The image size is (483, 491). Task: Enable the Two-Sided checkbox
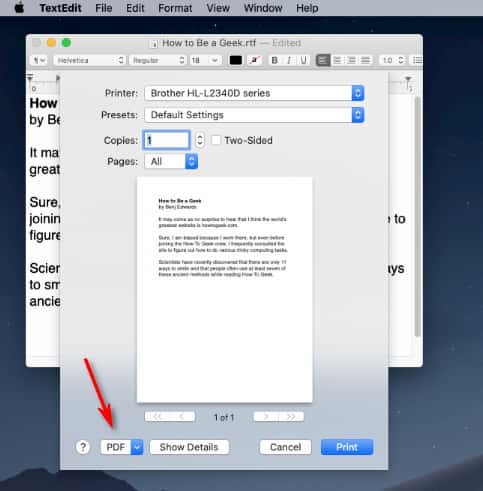pos(216,140)
